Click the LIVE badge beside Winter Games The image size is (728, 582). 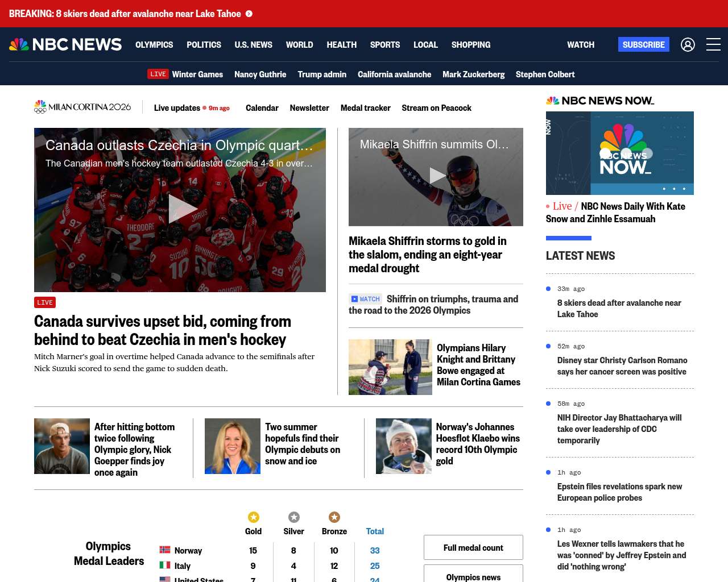click(158, 74)
